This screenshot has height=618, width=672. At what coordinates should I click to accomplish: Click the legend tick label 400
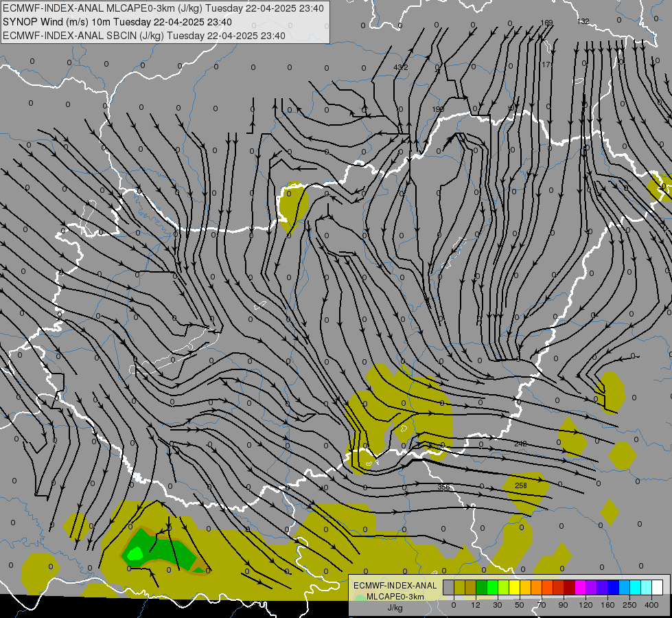[651, 605]
